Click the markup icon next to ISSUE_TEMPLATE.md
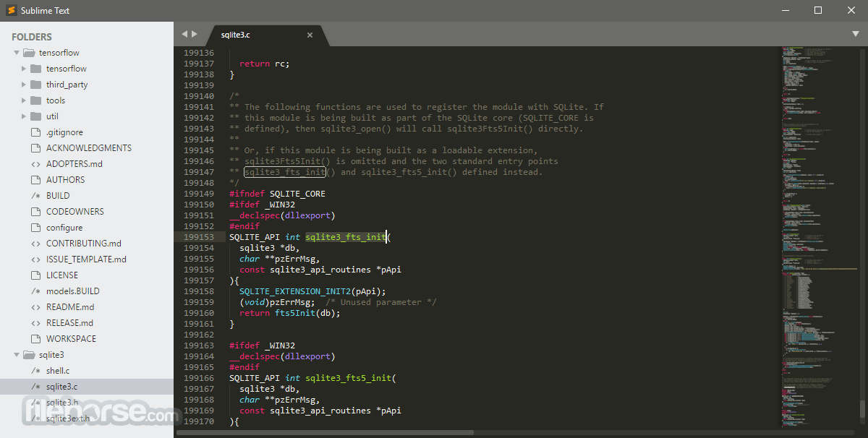Image resolution: width=868 pixels, height=438 pixels. pos(35,259)
